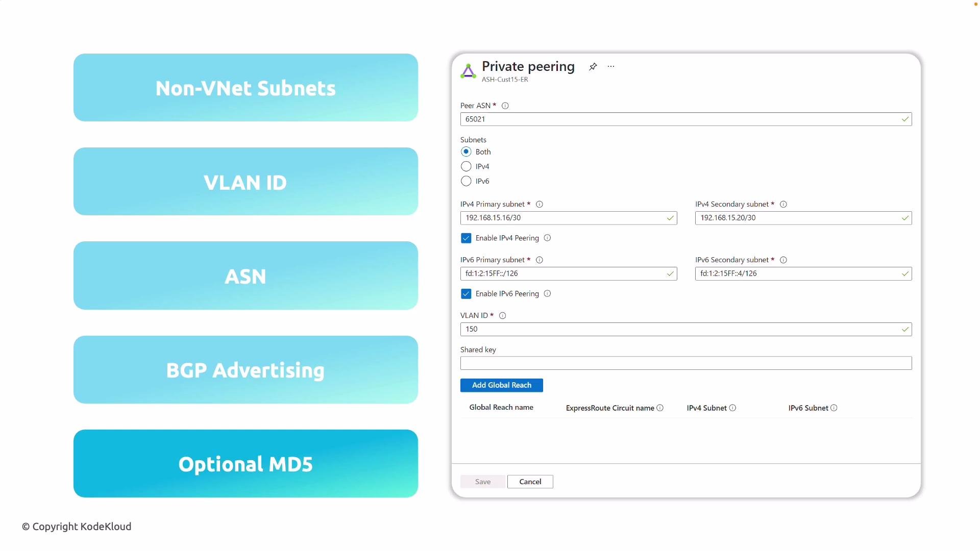Viewport: 980px width, 551px height.
Task: Click the pin icon beside Private peering
Action: tap(593, 67)
